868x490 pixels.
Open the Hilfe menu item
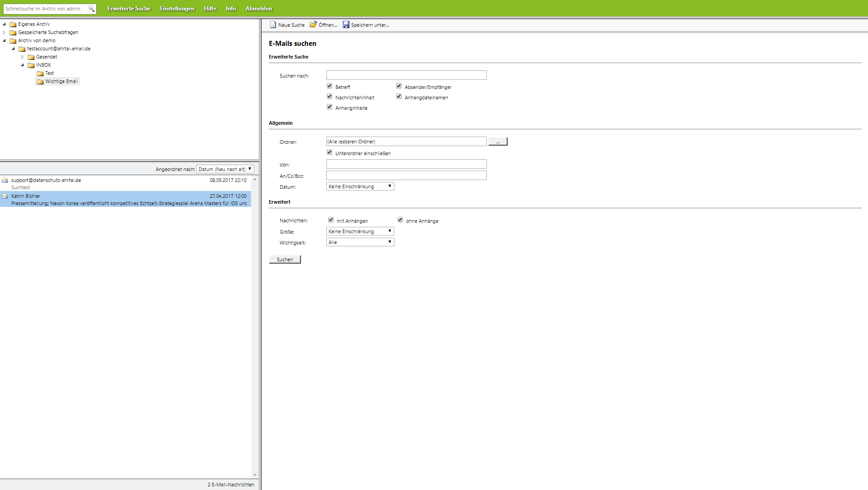click(210, 9)
